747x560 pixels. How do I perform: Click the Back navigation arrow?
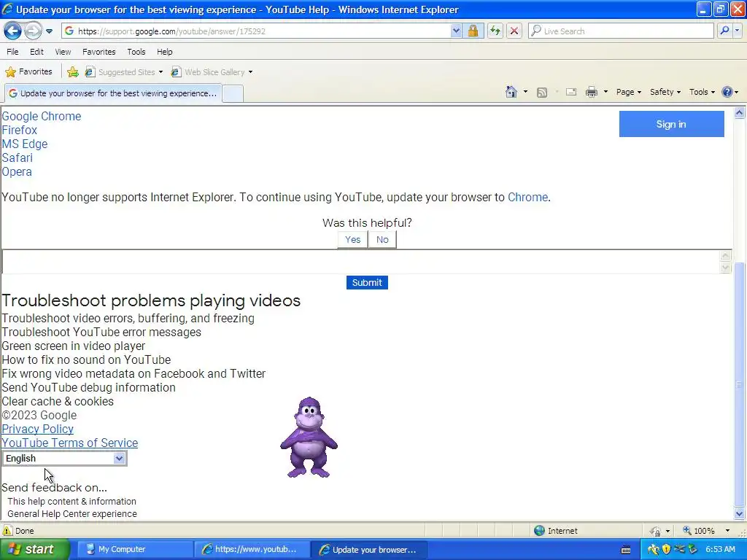(x=13, y=31)
